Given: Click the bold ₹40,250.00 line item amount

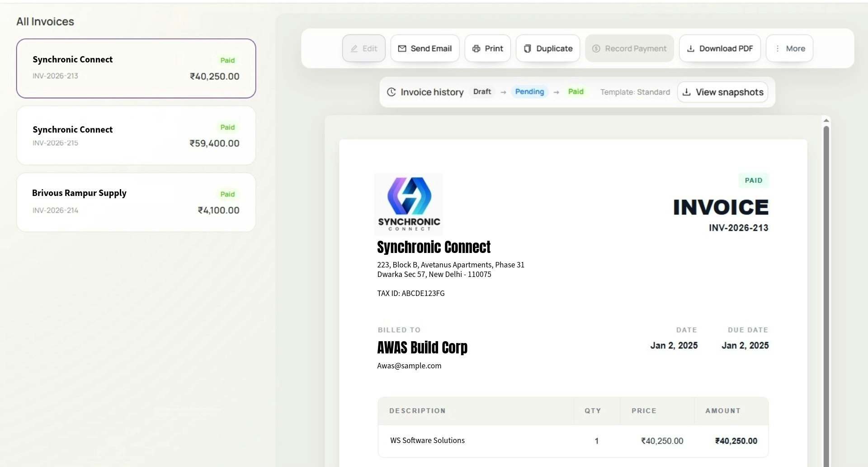Looking at the screenshot, I should tap(736, 441).
